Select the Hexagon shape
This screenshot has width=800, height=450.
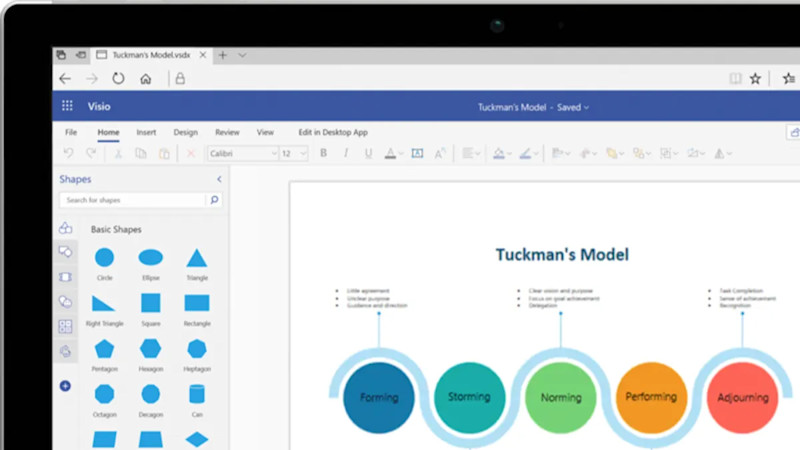(x=151, y=349)
